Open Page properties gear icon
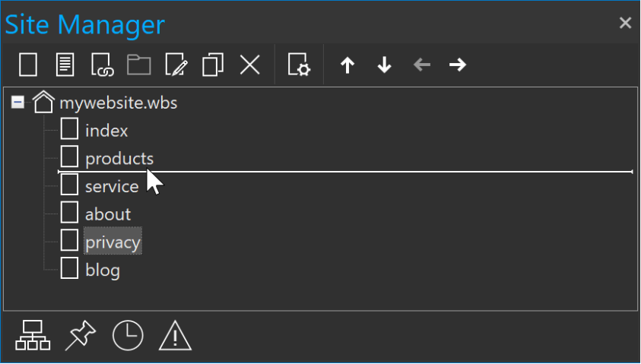 click(299, 65)
